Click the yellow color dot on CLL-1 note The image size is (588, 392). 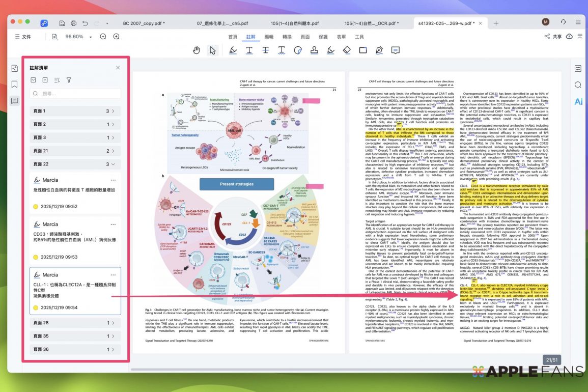(36, 307)
